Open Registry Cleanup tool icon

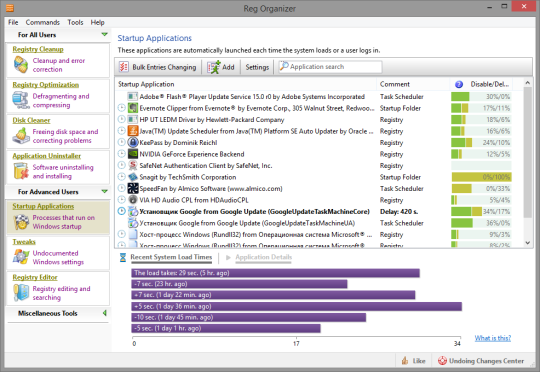pyautogui.click(x=21, y=65)
